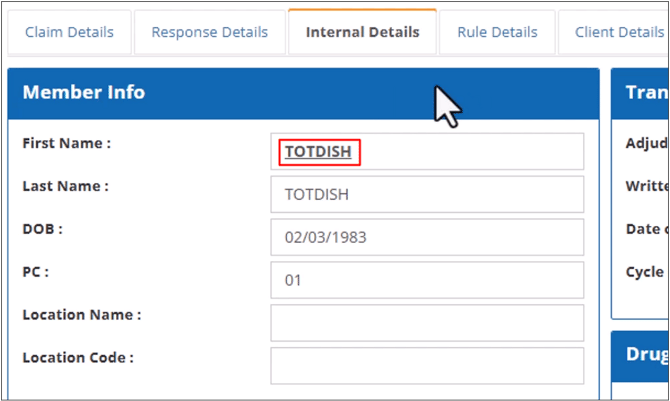Select the Internal Details tab
This screenshot has width=670, height=401.
click(362, 32)
